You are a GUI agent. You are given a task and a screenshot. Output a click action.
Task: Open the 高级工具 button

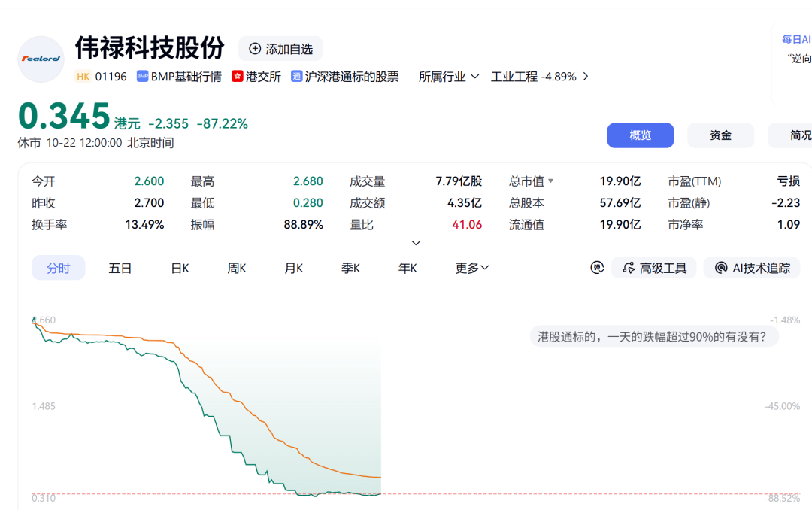[x=654, y=268]
